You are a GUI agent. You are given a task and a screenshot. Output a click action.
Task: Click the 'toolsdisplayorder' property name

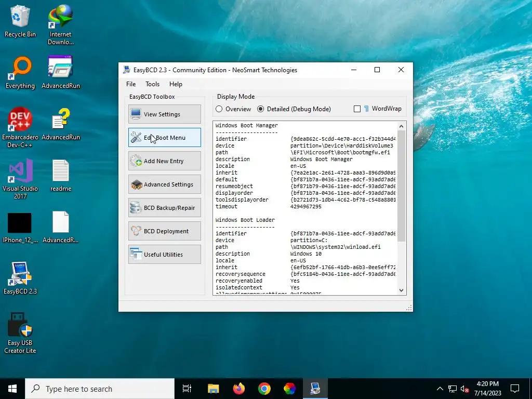[x=242, y=199]
